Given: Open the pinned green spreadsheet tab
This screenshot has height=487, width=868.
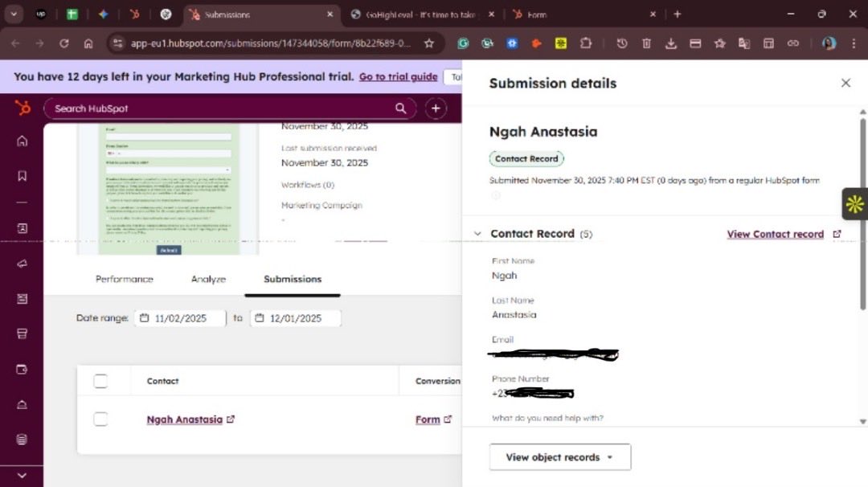Looking at the screenshot, I should pyautogui.click(x=72, y=14).
